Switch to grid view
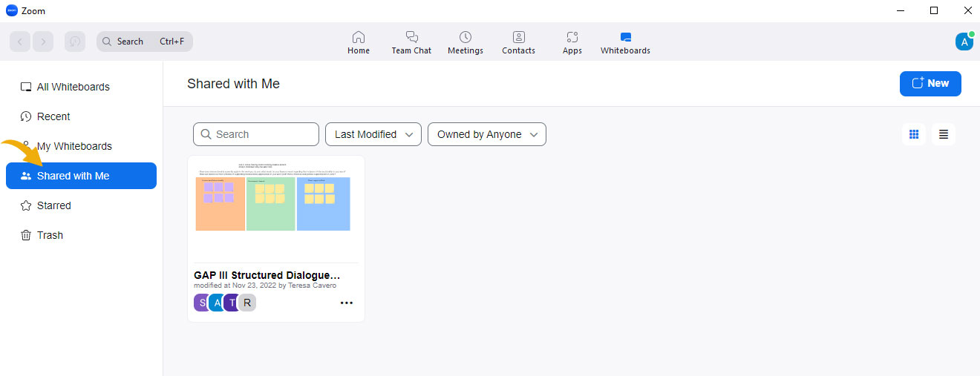The width and height of the screenshot is (980, 376). (x=914, y=134)
